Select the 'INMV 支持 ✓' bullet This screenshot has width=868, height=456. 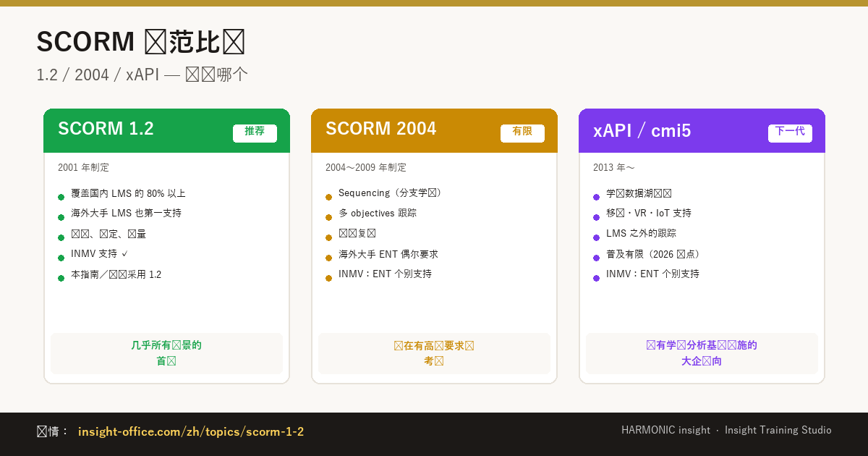pyautogui.click(x=99, y=254)
